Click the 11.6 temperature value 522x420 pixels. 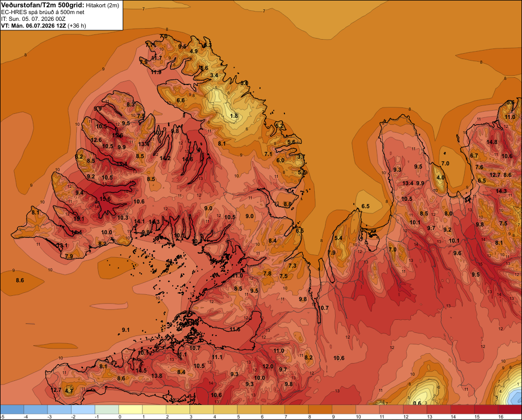(235, 329)
